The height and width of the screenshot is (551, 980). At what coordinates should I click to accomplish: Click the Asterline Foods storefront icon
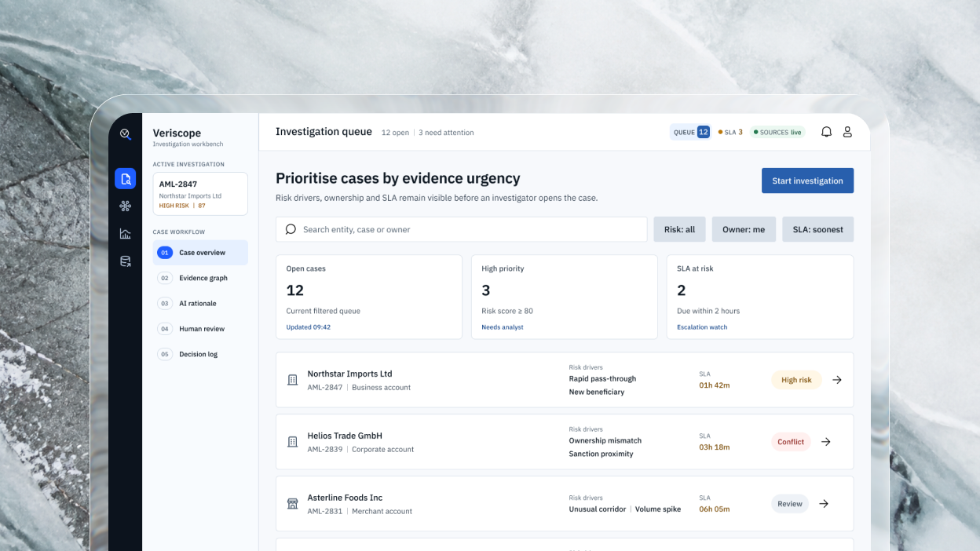[x=293, y=504]
